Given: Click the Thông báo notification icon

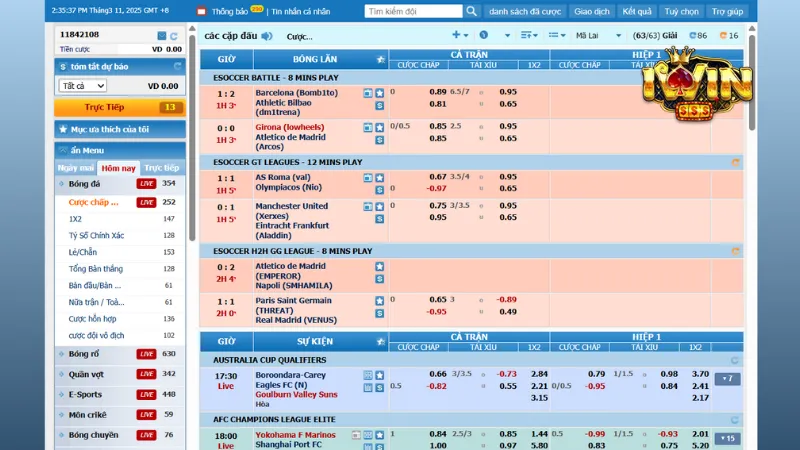Looking at the screenshot, I should click(x=202, y=11).
